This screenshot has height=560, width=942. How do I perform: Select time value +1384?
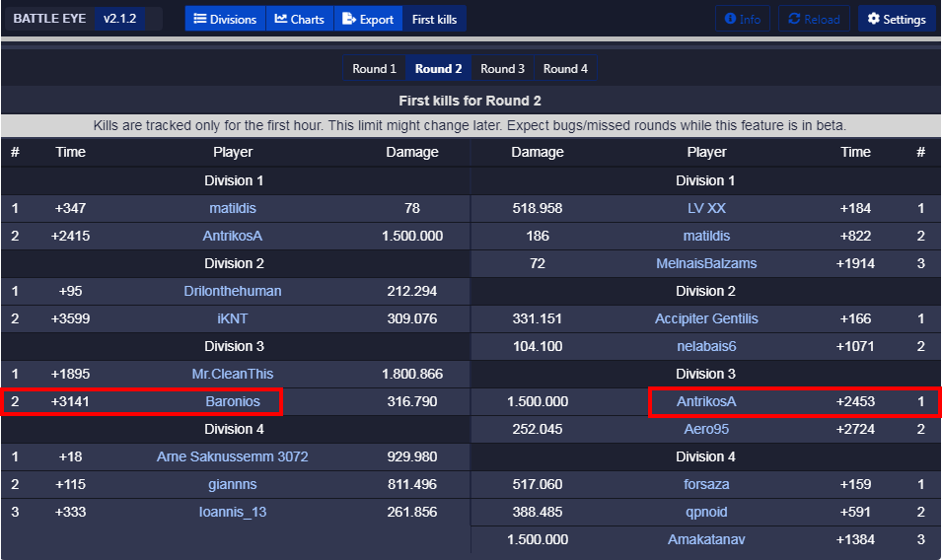pyautogui.click(x=855, y=539)
